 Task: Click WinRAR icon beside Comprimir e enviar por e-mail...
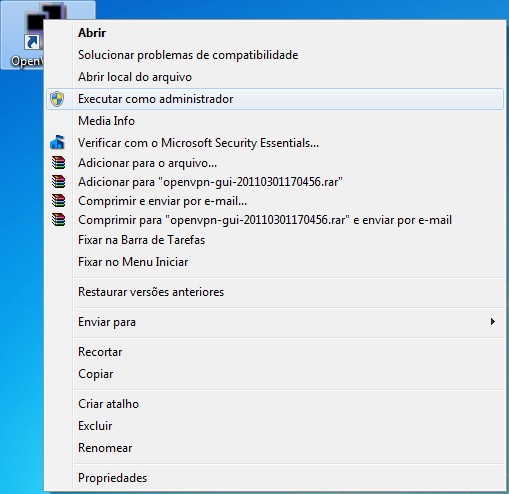[59, 201]
